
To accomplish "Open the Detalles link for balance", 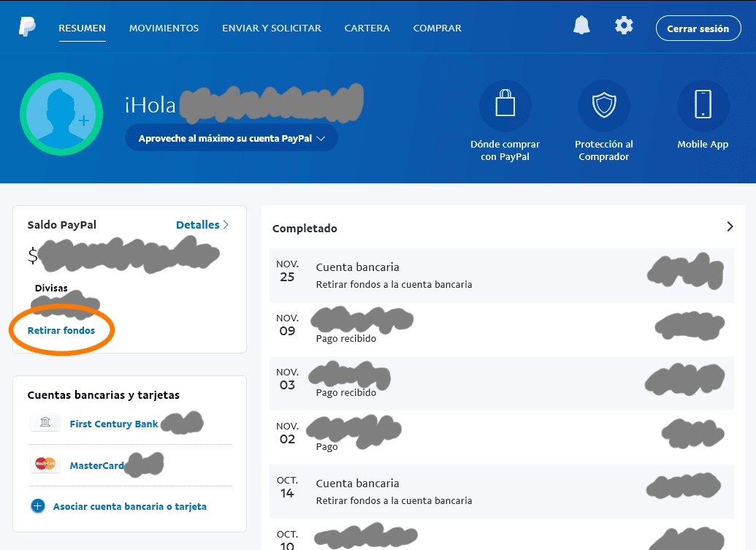I will tap(202, 225).
